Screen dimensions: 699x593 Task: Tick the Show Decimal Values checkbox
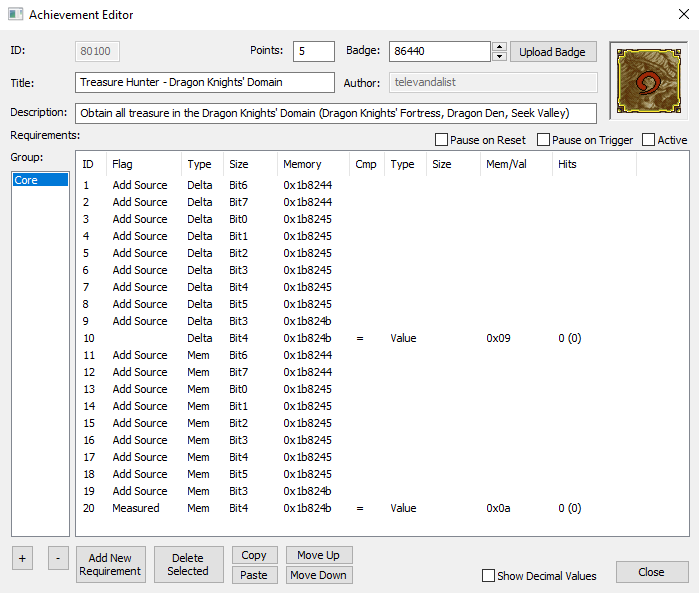coord(488,576)
